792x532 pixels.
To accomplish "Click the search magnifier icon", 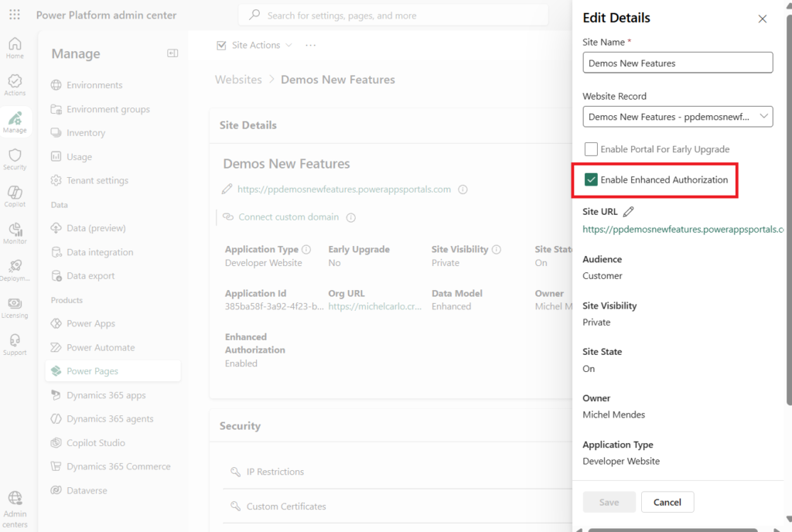I will (x=254, y=15).
